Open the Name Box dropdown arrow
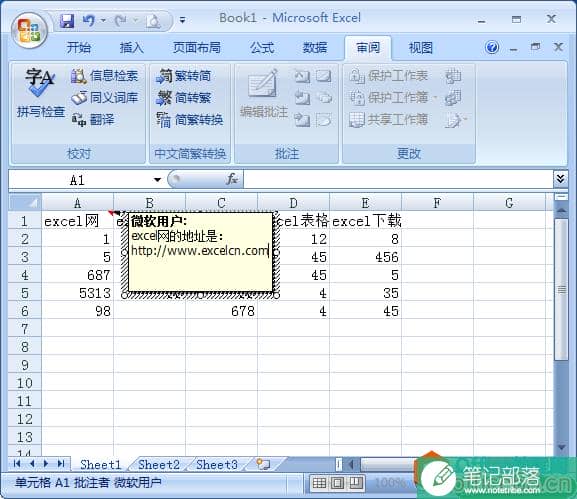 tap(157, 180)
